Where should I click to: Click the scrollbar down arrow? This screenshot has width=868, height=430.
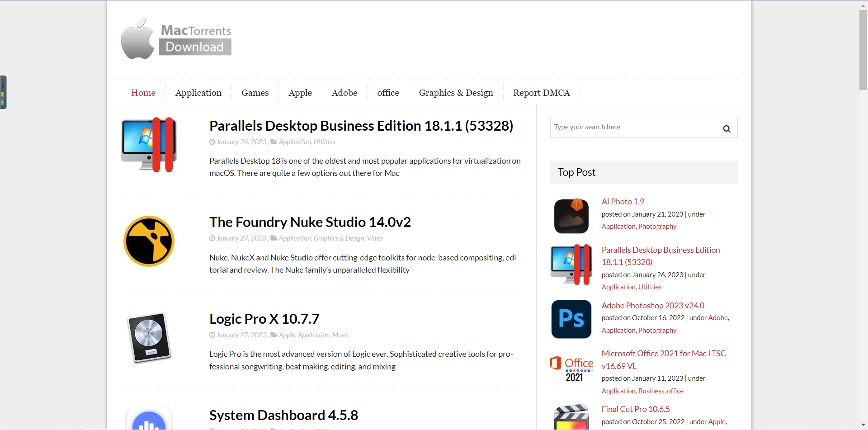pyautogui.click(x=863, y=425)
